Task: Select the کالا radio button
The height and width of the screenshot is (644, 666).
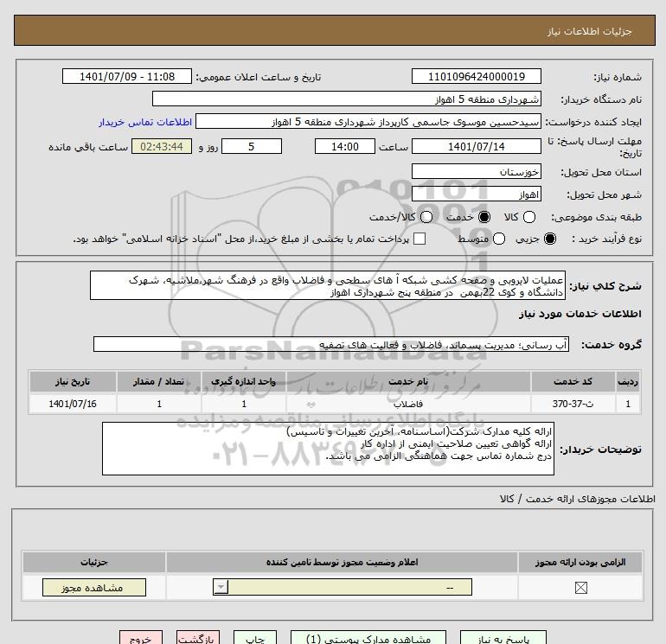Action: pos(528,217)
